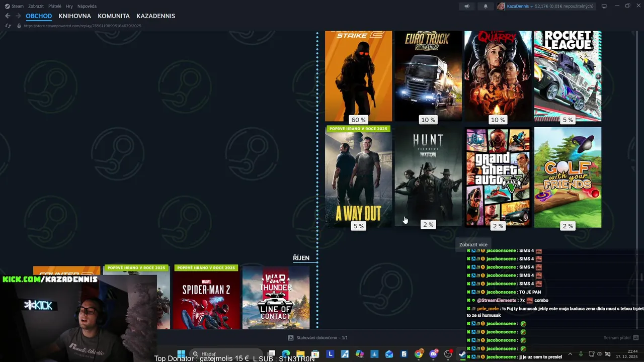This screenshot has width=644, height=362.
Task: Click the Windows taskbar search box
Action: tap(226, 354)
